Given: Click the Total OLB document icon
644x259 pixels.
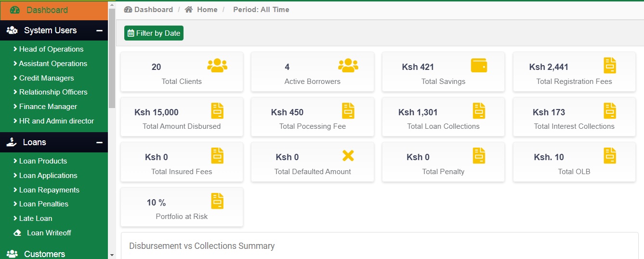Looking at the screenshot, I should [x=610, y=156].
